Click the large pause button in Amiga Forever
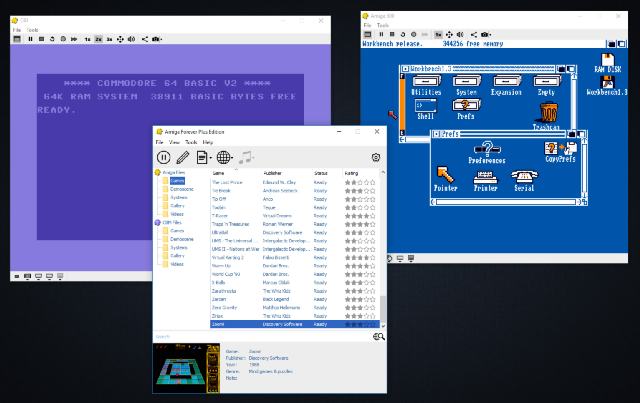The width and height of the screenshot is (640, 403). coord(163,157)
